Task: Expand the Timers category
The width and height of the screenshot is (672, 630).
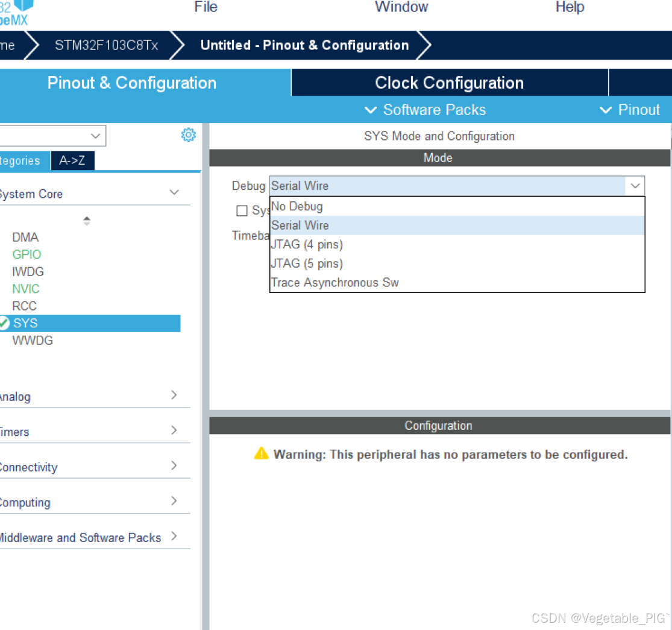Action: point(174,430)
